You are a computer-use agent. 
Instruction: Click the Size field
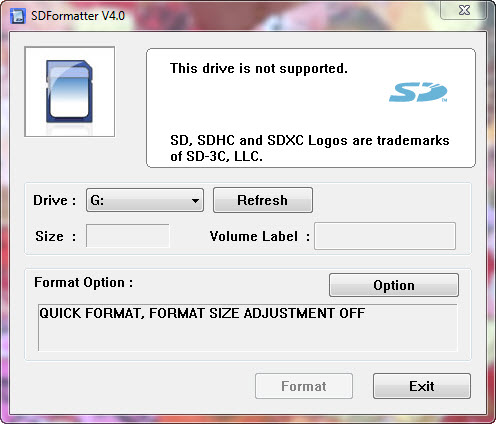coord(128,236)
